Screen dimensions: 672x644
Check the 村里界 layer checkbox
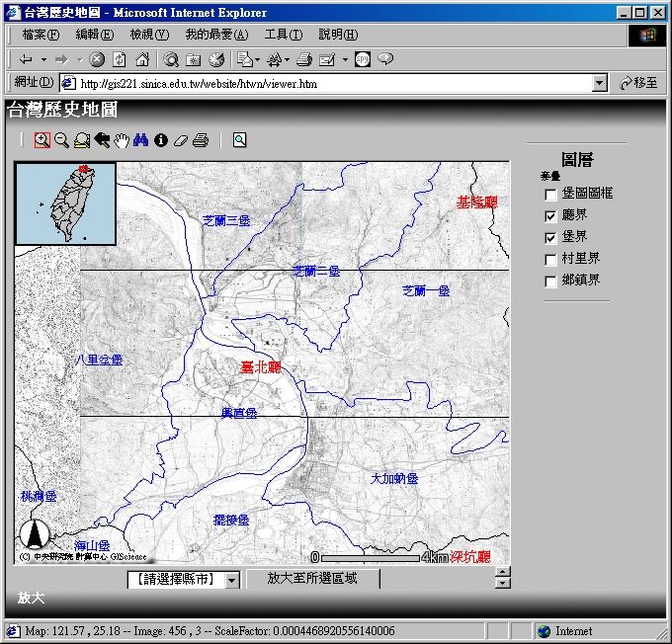pos(551,259)
